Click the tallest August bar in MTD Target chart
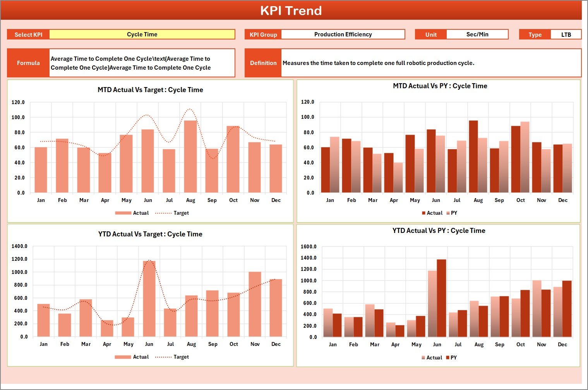The width and height of the screenshot is (588, 390). click(x=190, y=155)
